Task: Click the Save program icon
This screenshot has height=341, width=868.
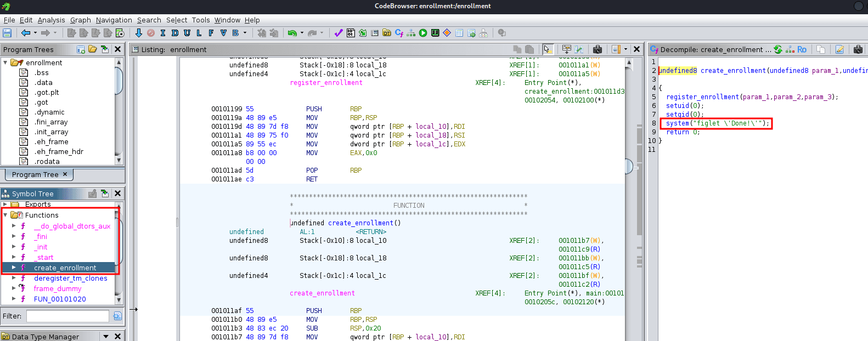Action: [7, 33]
